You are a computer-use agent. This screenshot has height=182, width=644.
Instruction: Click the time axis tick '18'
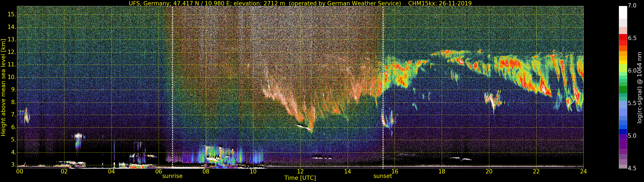point(442,172)
